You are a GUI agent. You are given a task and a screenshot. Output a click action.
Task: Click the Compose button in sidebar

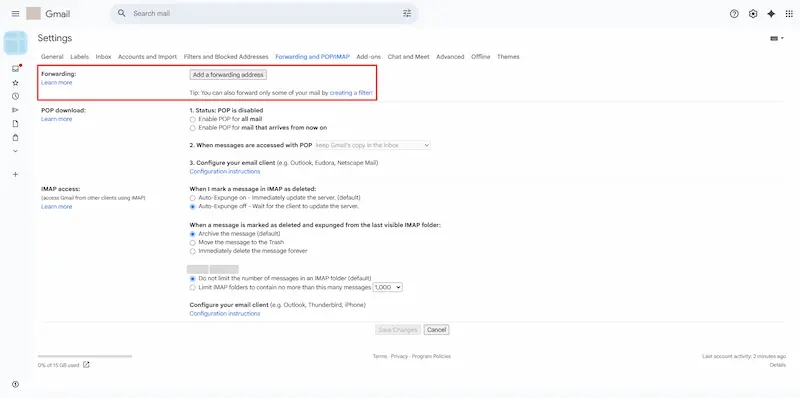(x=15, y=43)
